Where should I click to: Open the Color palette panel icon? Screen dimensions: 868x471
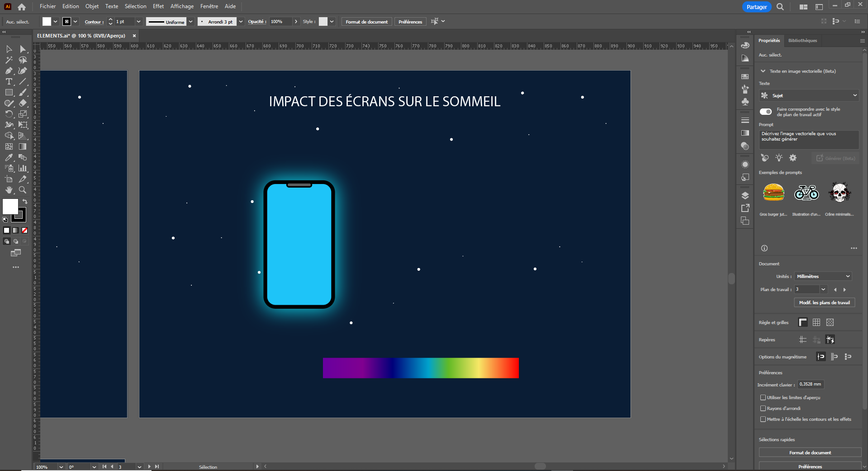click(x=745, y=45)
